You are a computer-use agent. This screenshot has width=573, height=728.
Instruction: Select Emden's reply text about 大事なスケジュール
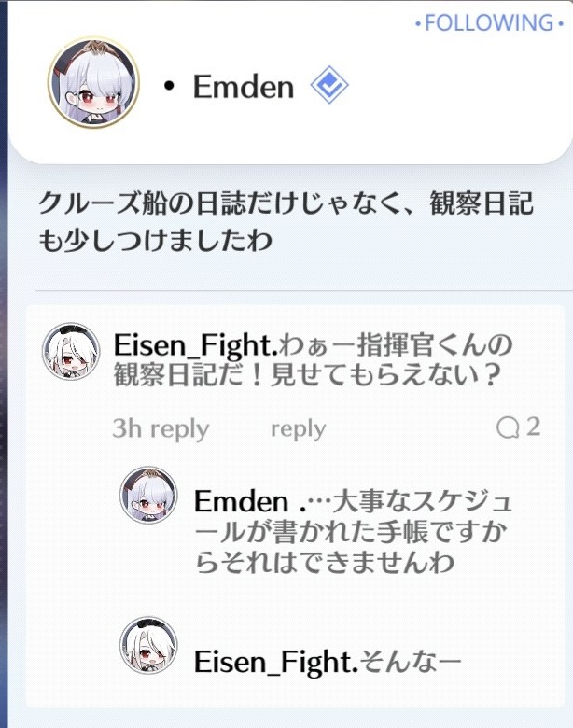pos(354,531)
